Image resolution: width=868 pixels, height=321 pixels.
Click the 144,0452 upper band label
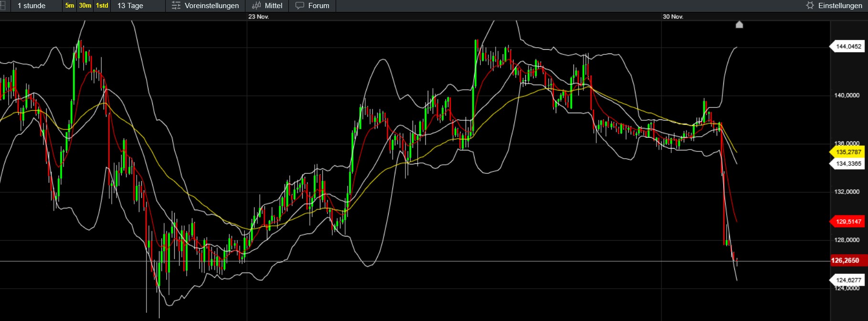[848, 47]
